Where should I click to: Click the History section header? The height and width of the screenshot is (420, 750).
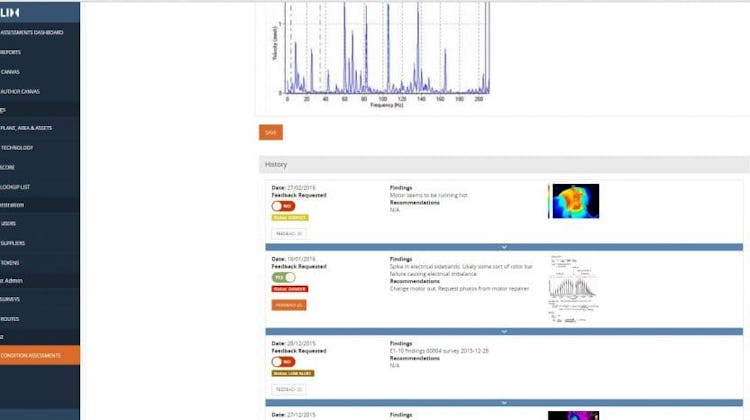point(504,165)
